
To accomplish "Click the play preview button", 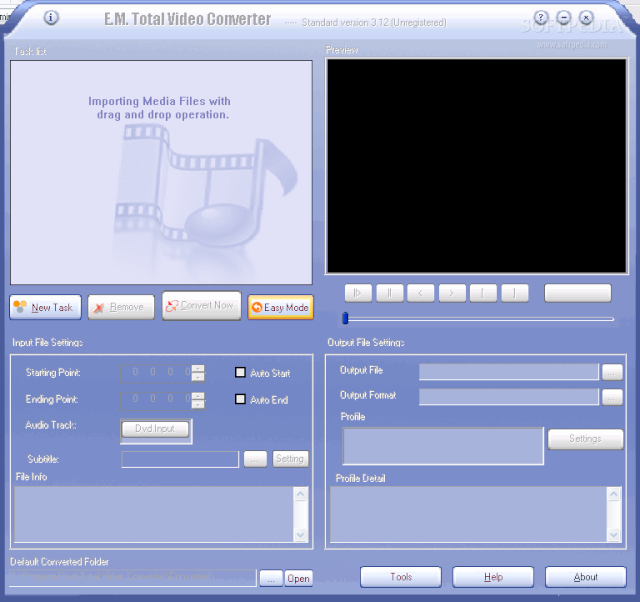I will point(358,293).
